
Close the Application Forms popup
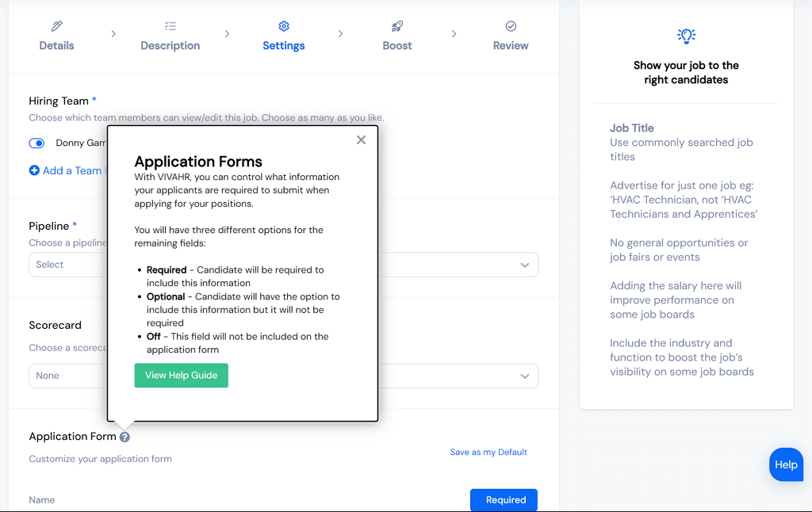(x=361, y=140)
